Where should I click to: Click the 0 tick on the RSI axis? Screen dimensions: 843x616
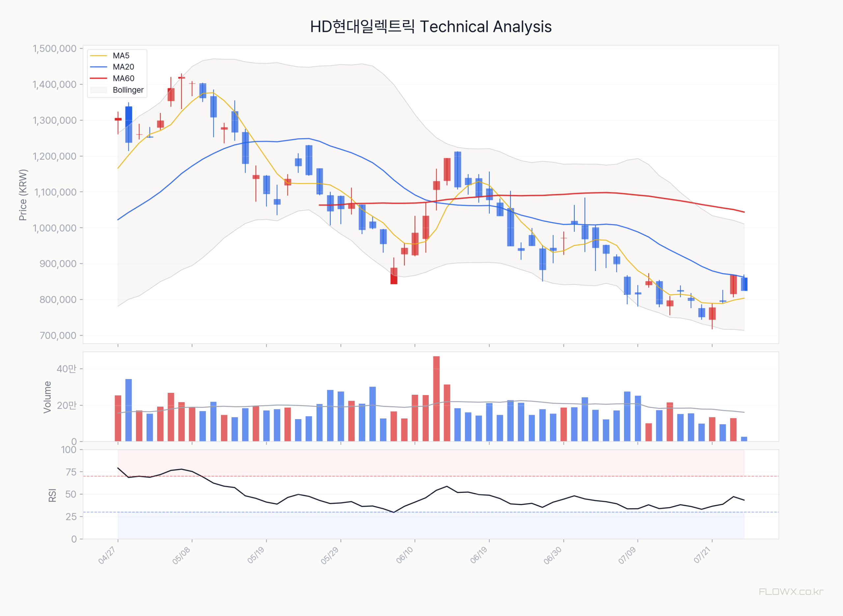pyautogui.click(x=74, y=539)
